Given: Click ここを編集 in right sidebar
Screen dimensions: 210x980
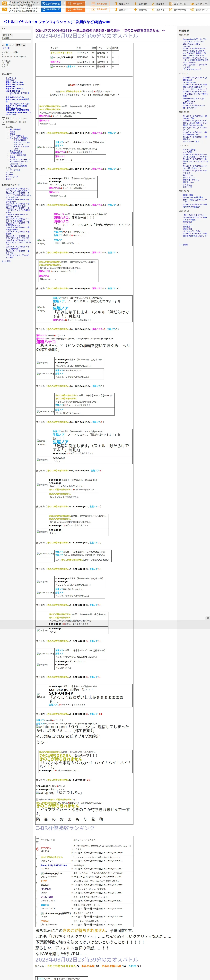Looking at the screenshot, I should [x=183, y=245].
